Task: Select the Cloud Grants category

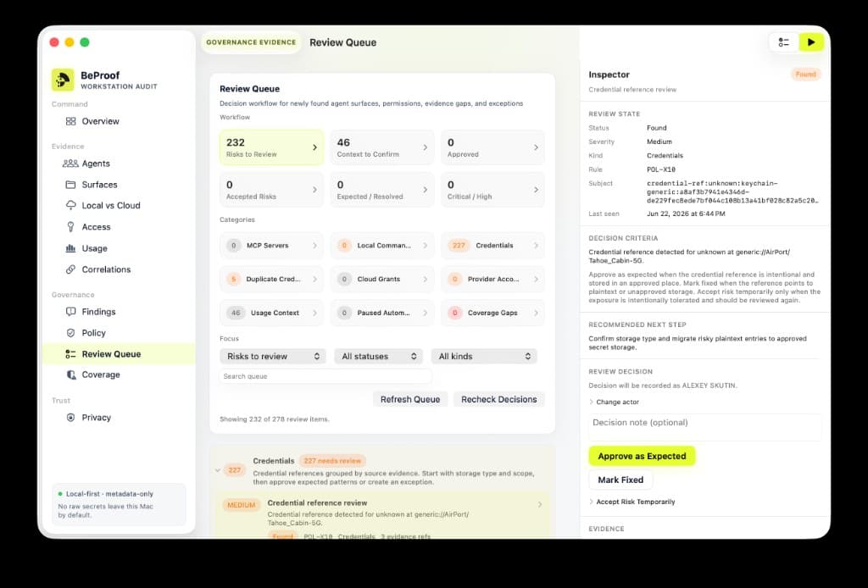Action: [x=382, y=279]
